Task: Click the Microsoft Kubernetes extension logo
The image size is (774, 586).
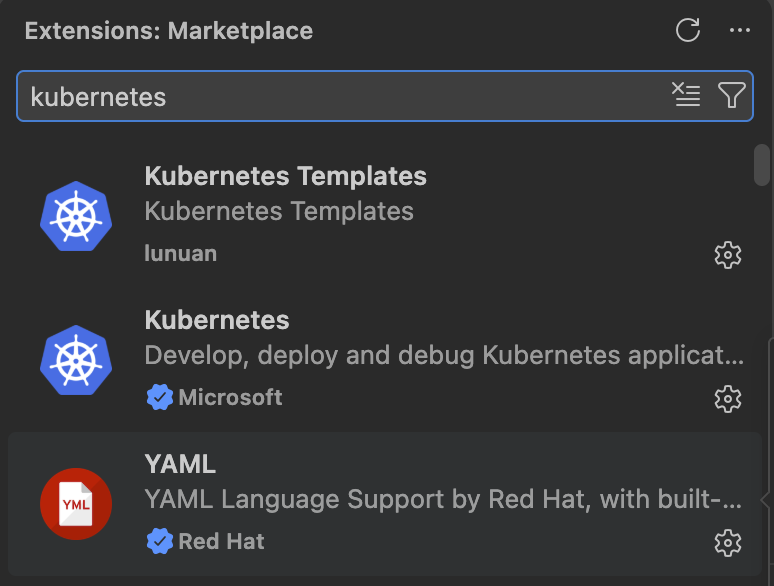Action: [76, 360]
